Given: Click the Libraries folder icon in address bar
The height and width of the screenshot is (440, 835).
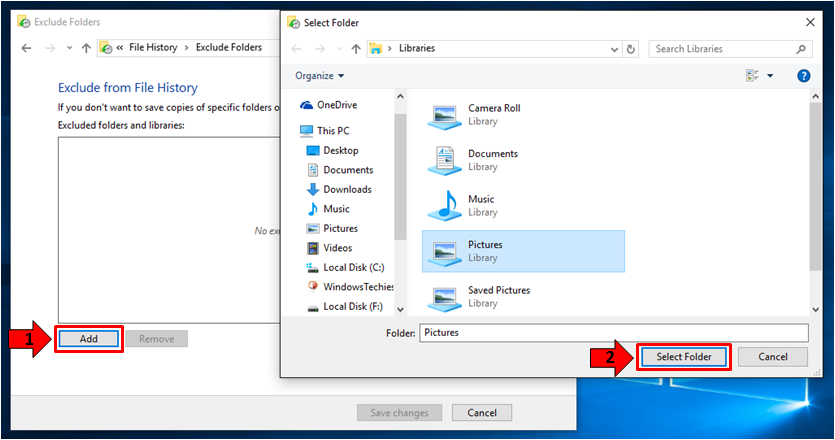Looking at the screenshot, I should tap(376, 48).
